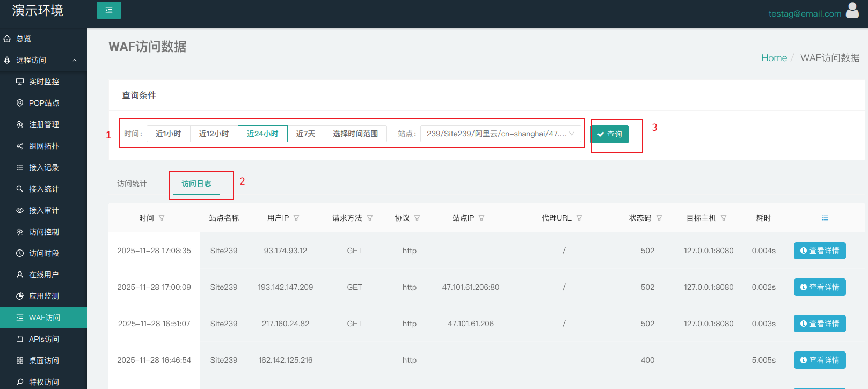The height and width of the screenshot is (389, 868).
Task: Collapse the 远程访问 menu chevron
Action: [75, 60]
